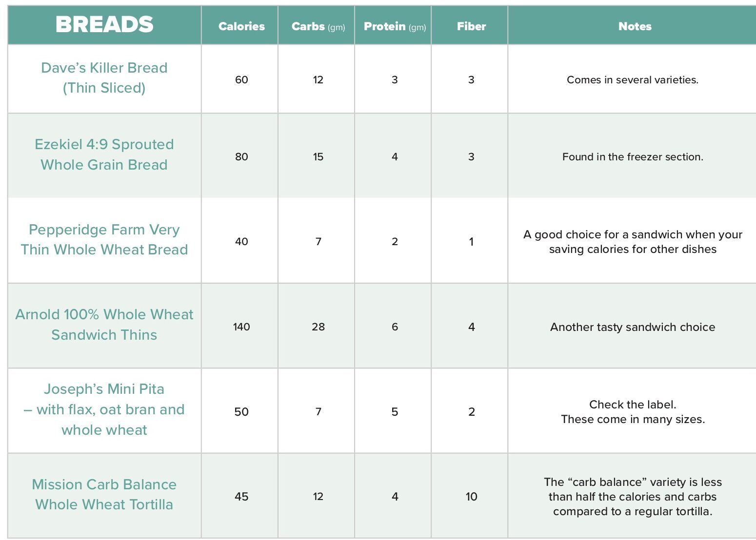Click the Carbs (gm) column header
This screenshot has height=540, width=756.
318,26
